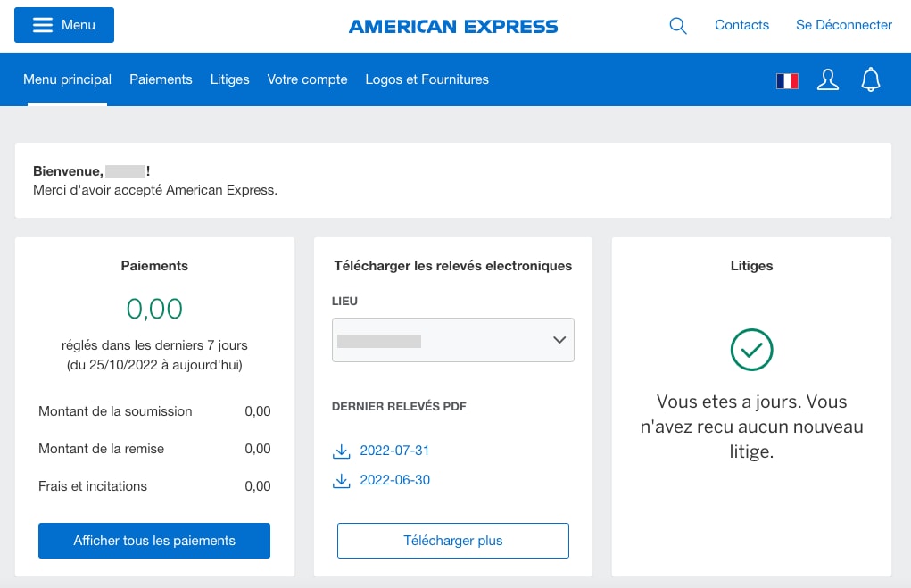Open the search by clicking the magnifier icon

tap(677, 26)
